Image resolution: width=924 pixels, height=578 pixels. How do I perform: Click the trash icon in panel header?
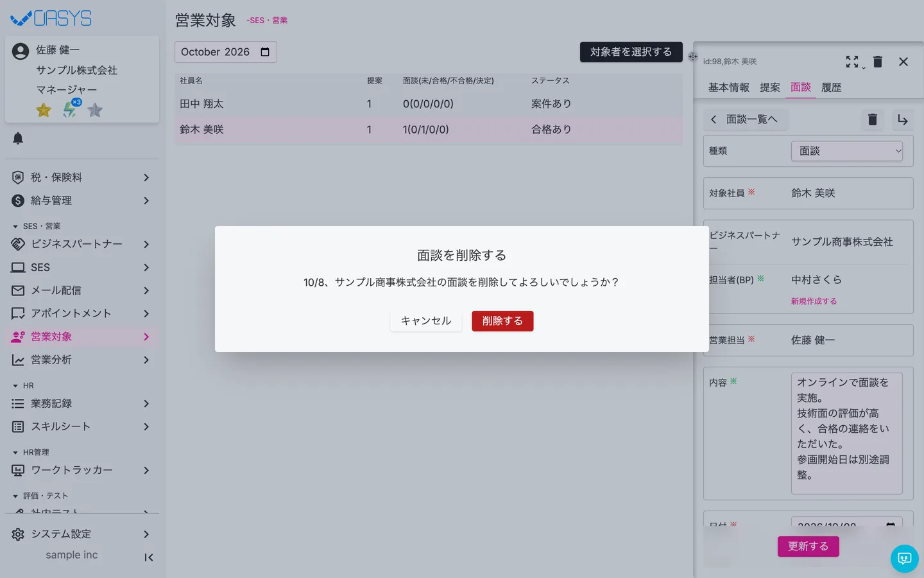878,62
